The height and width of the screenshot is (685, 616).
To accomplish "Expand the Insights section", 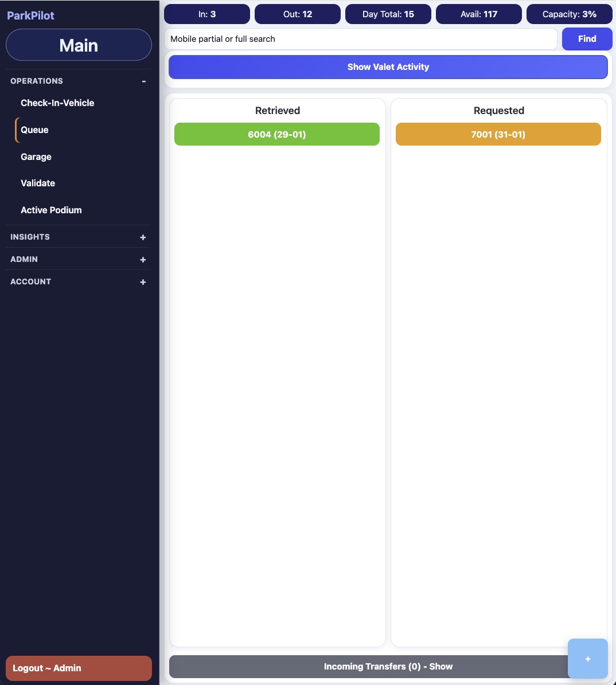I will pos(78,237).
